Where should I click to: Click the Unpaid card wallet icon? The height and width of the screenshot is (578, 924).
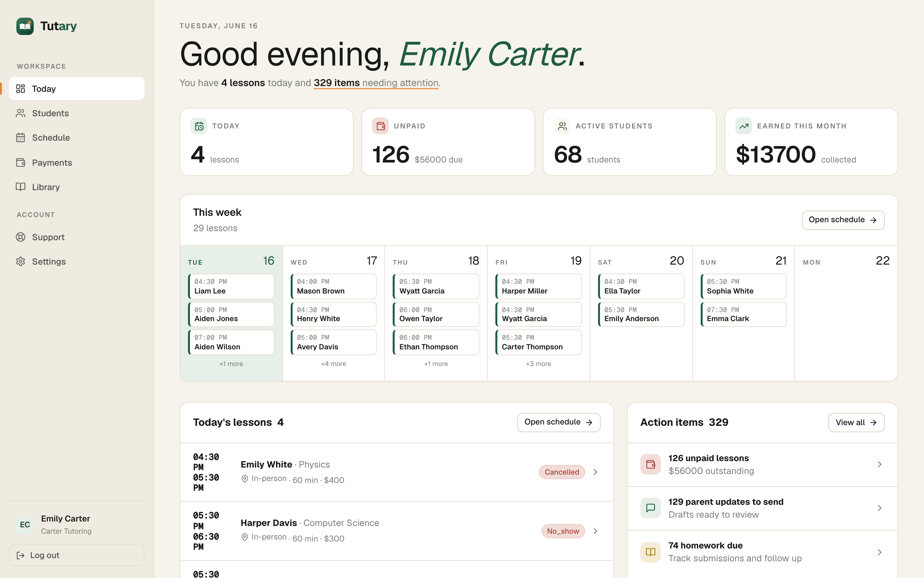pos(381,126)
